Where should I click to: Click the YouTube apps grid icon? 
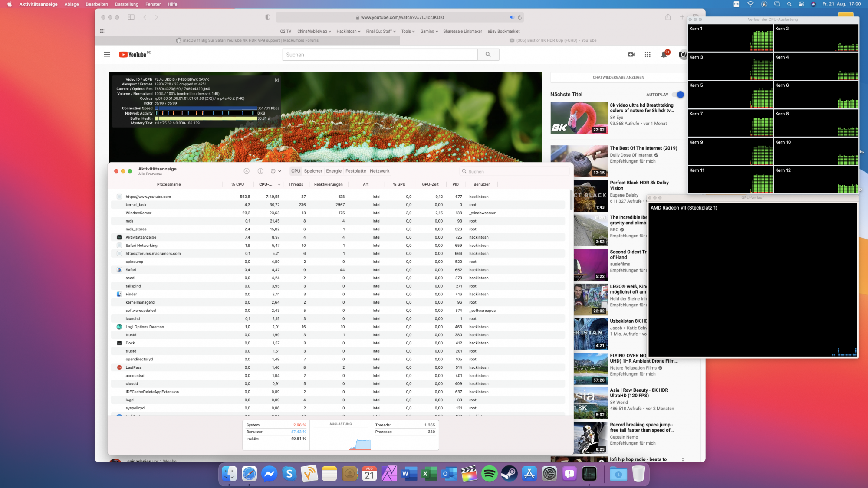[648, 55]
